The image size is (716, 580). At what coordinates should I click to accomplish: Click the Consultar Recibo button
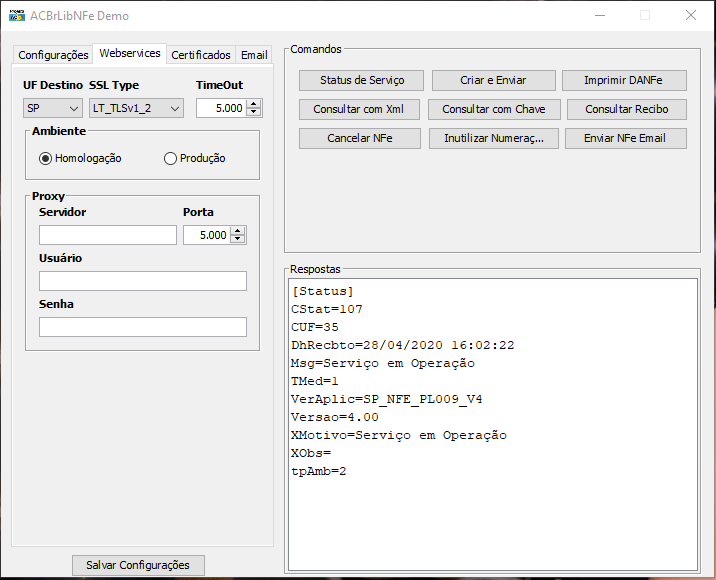(x=627, y=110)
